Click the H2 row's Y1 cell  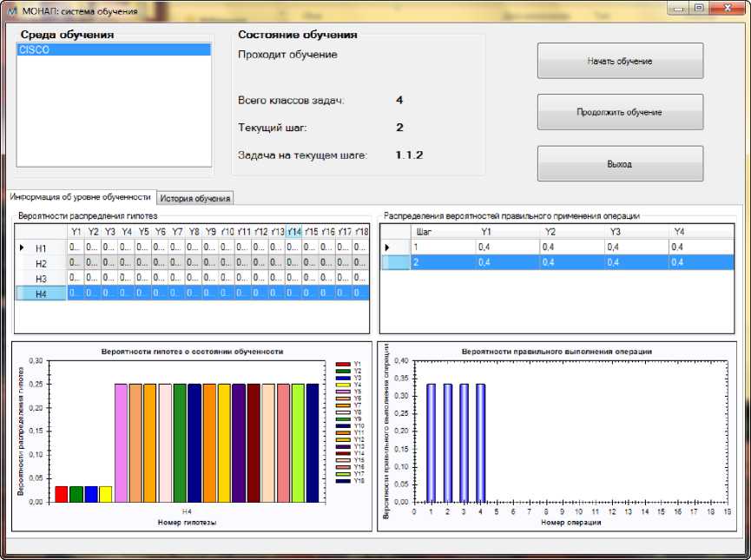click(76, 264)
